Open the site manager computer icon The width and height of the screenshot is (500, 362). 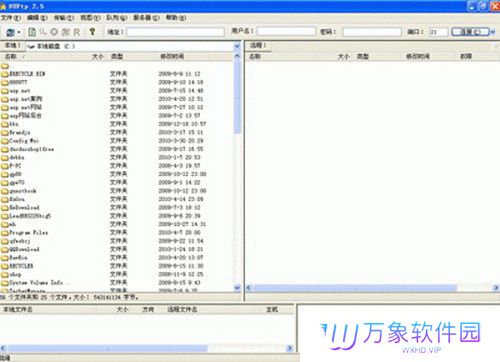pos(11,32)
